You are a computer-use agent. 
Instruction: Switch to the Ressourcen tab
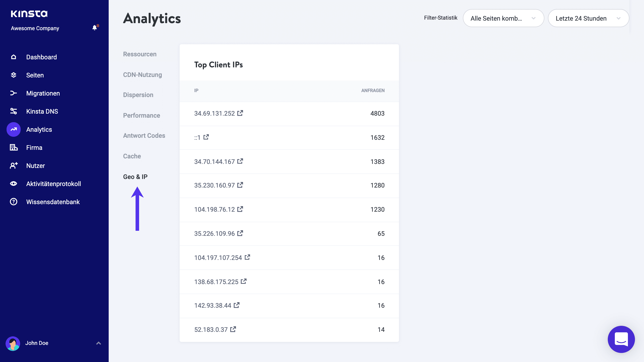tap(140, 54)
